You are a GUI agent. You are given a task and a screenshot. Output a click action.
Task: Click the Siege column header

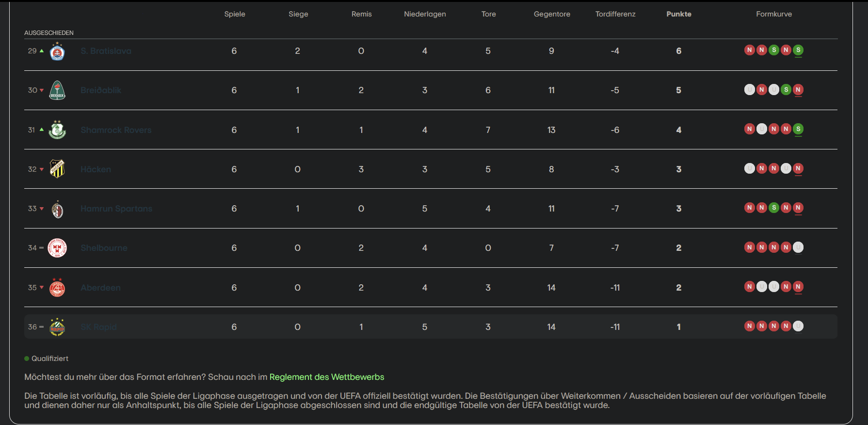298,14
